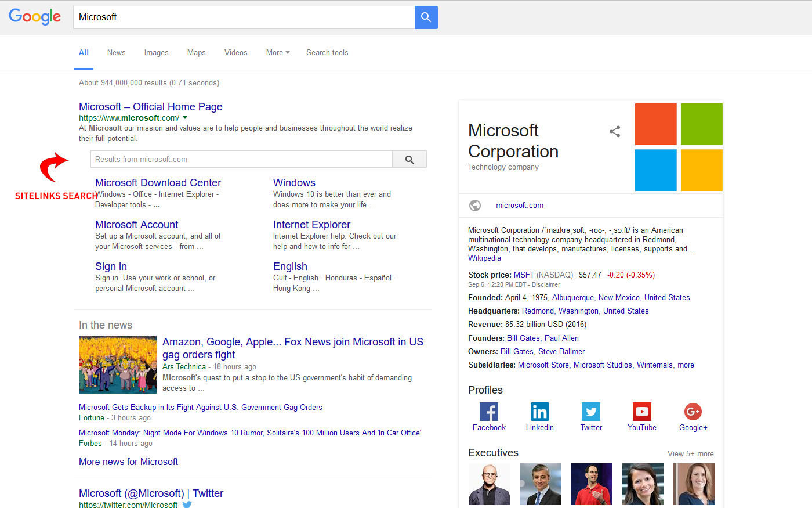Click the Twitter bird icon beside twitter.com URL

pyautogui.click(x=187, y=505)
